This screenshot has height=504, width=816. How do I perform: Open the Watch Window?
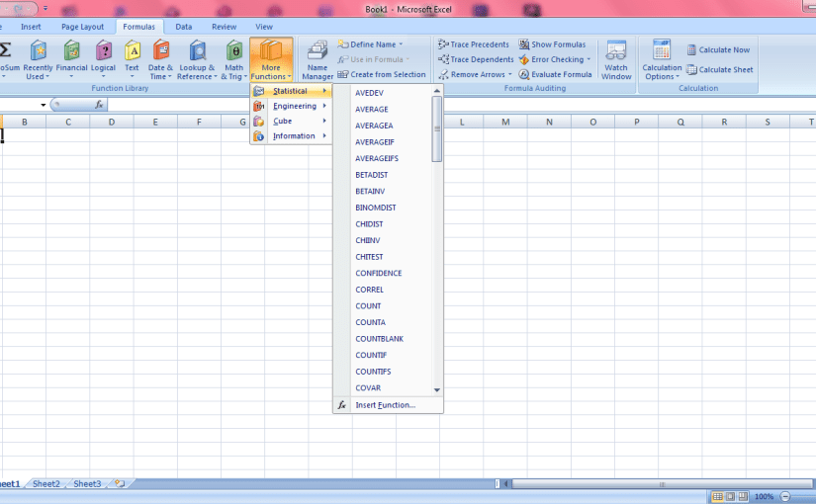tap(616, 59)
